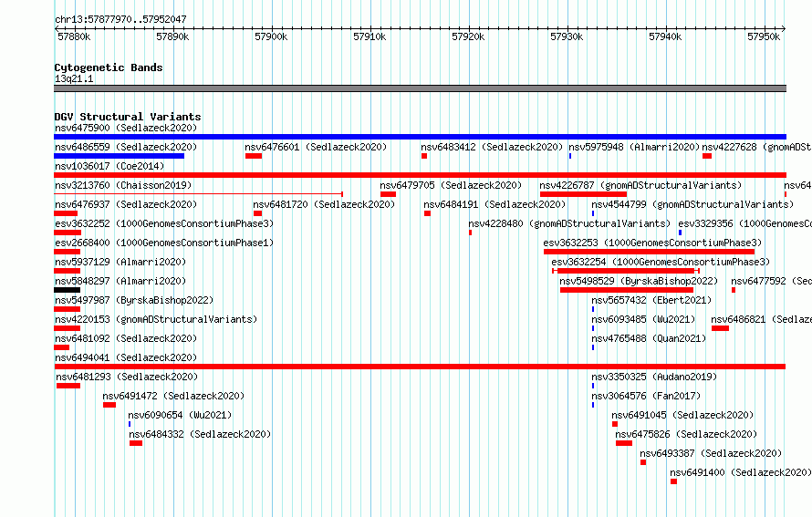Click the red bar under nsv4226787
Screen dimensions: 812x517
point(584,194)
